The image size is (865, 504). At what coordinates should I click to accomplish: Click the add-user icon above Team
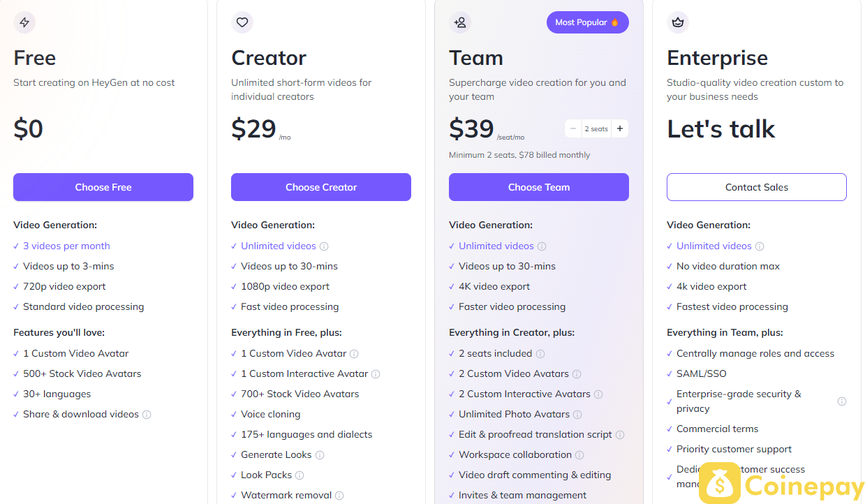[x=460, y=22]
